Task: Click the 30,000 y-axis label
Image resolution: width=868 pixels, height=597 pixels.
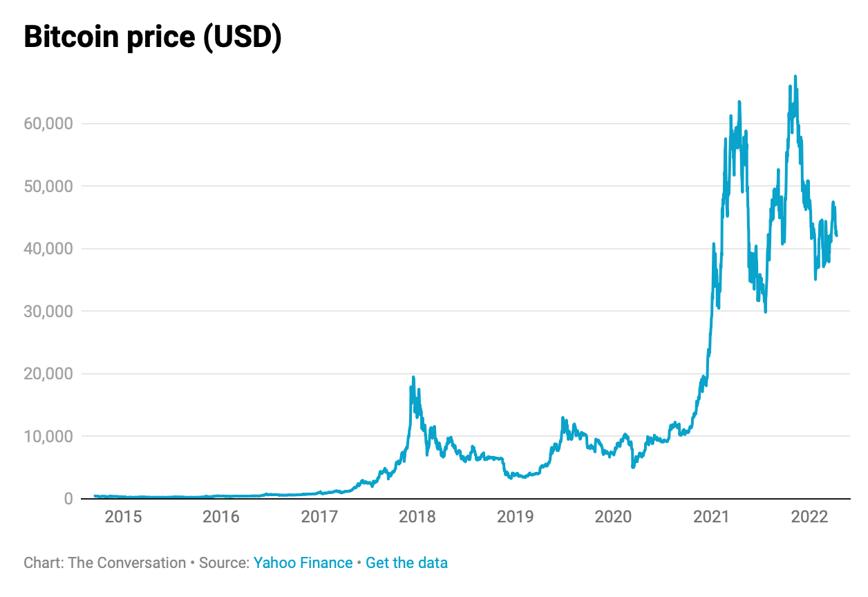Action: [x=48, y=311]
